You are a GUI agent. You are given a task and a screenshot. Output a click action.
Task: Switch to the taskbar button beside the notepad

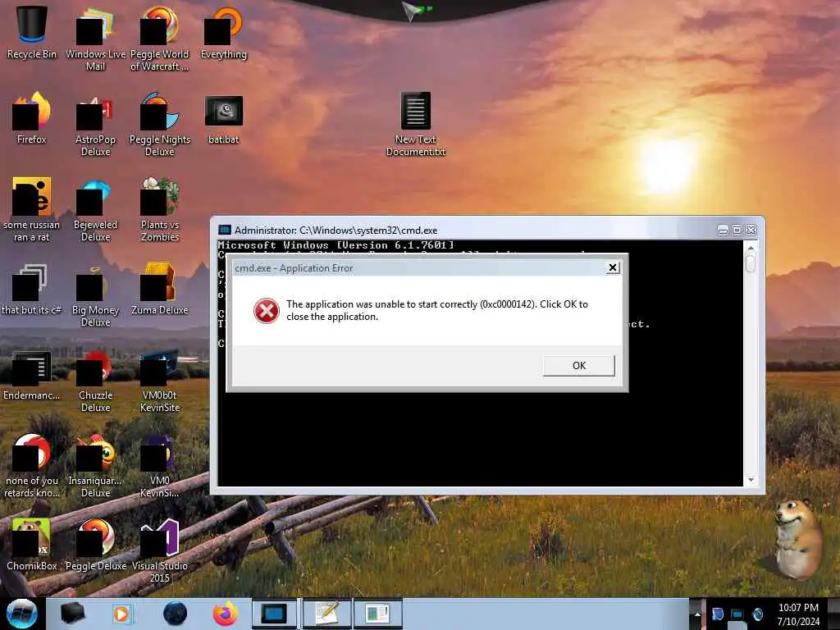(x=377, y=614)
